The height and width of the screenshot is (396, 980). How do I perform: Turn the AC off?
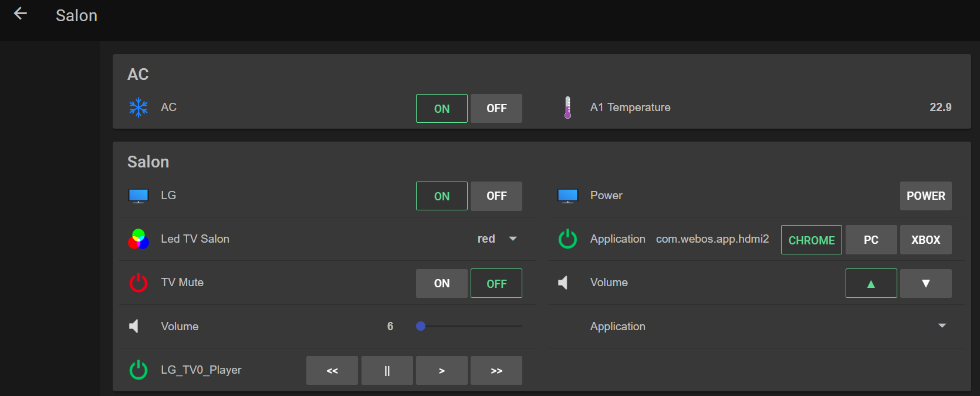tap(496, 108)
